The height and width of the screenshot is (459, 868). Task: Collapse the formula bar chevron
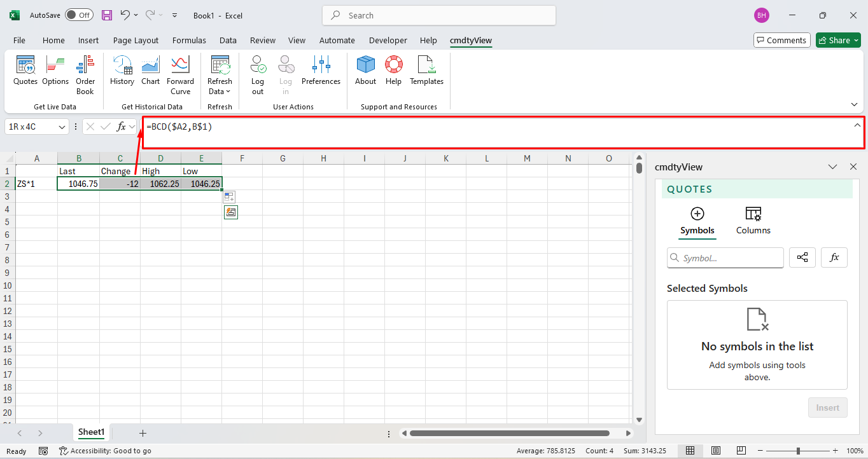click(857, 125)
